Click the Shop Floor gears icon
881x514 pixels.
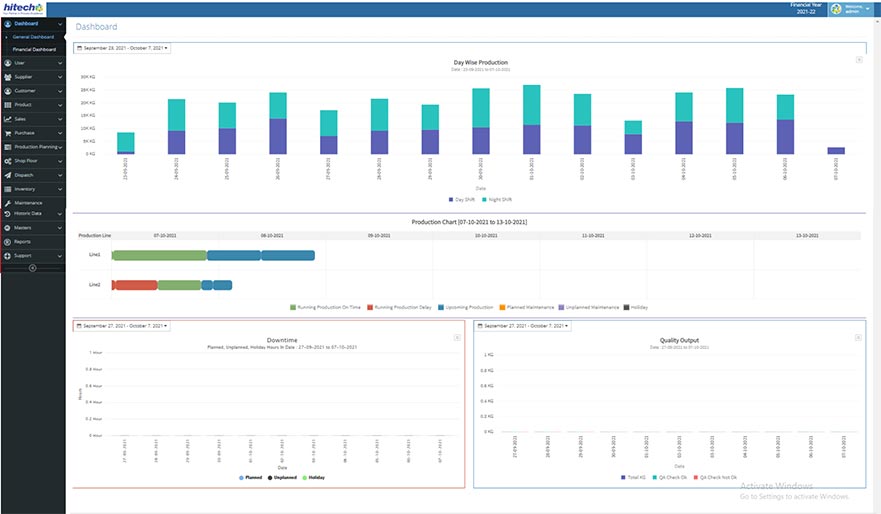pyautogui.click(x=8, y=161)
